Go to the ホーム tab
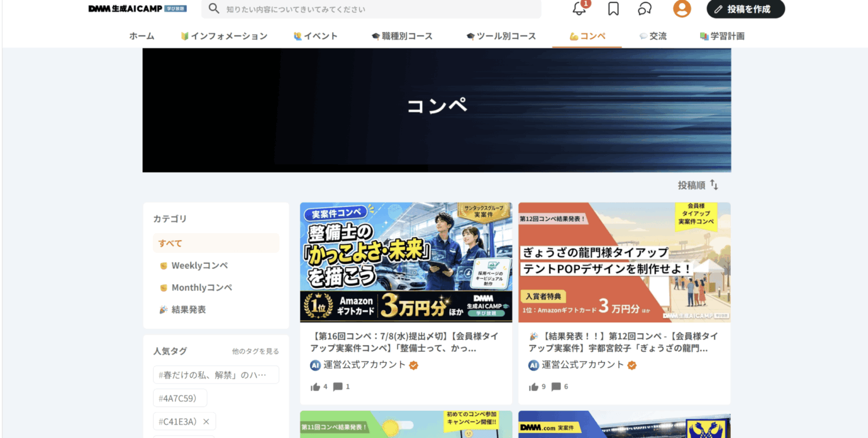868x438 pixels. [x=142, y=36]
